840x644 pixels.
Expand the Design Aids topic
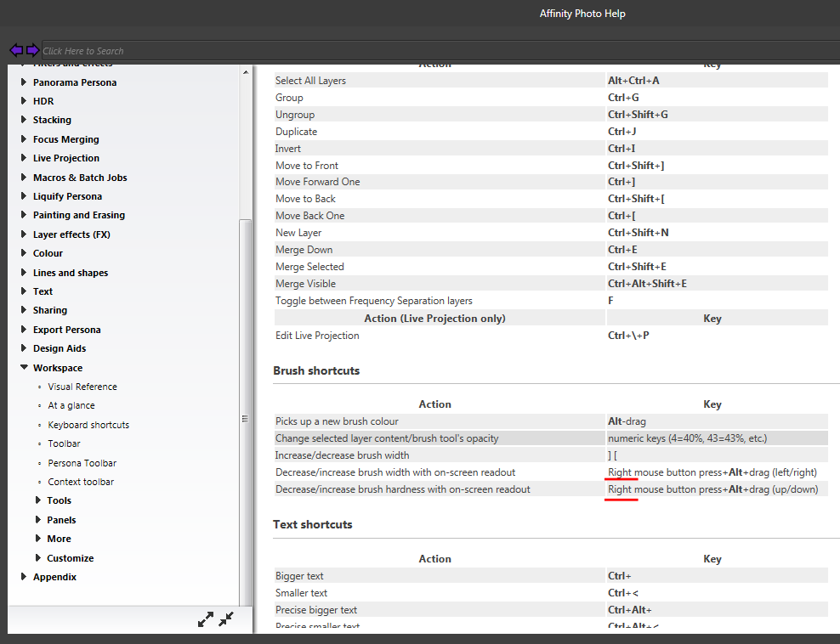(x=24, y=348)
